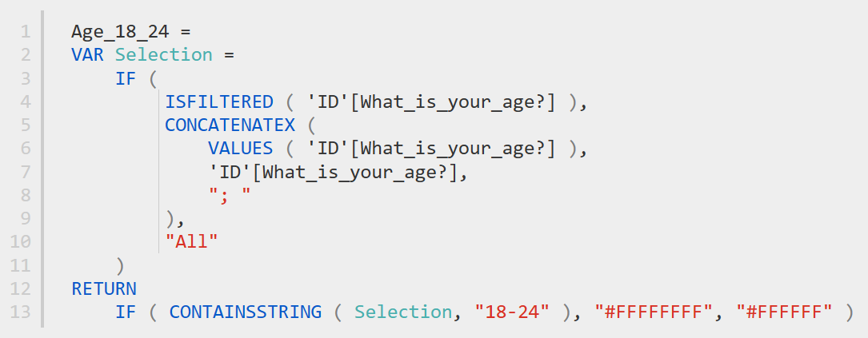Click line number 7 in the gutter
The width and height of the screenshot is (868, 338).
(26, 172)
